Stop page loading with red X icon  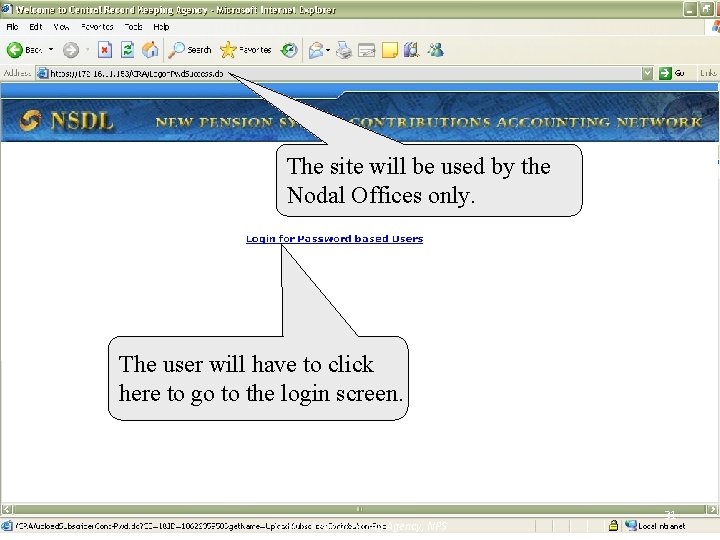(x=105, y=50)
